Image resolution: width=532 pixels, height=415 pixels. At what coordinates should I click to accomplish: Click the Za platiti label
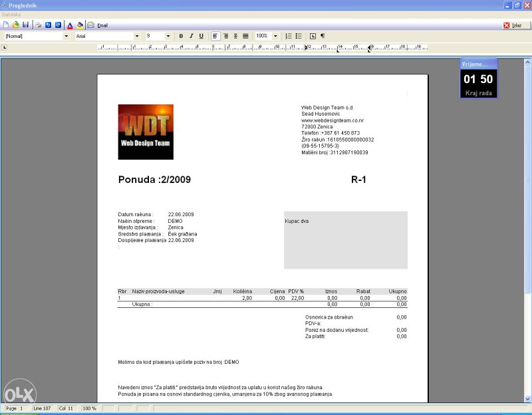pos(315,337)
